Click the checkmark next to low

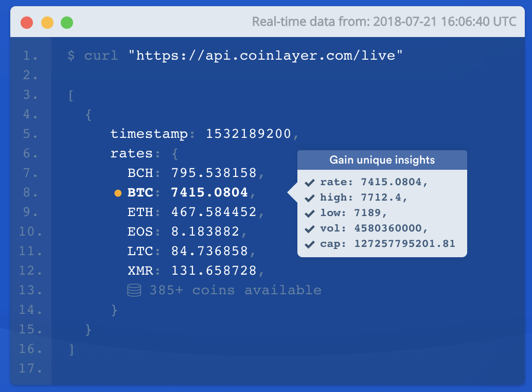pos(309,213)
